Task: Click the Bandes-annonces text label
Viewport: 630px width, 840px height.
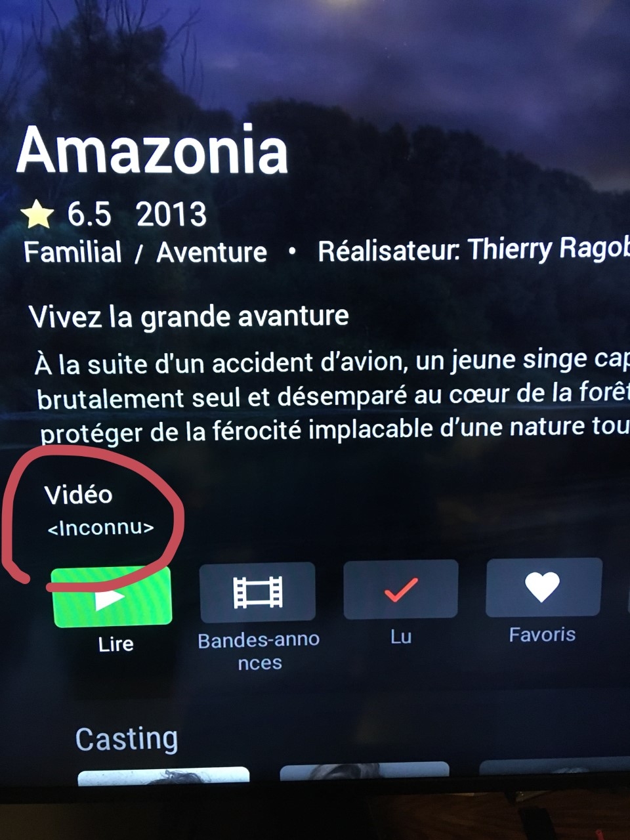Action: (259, 651)
